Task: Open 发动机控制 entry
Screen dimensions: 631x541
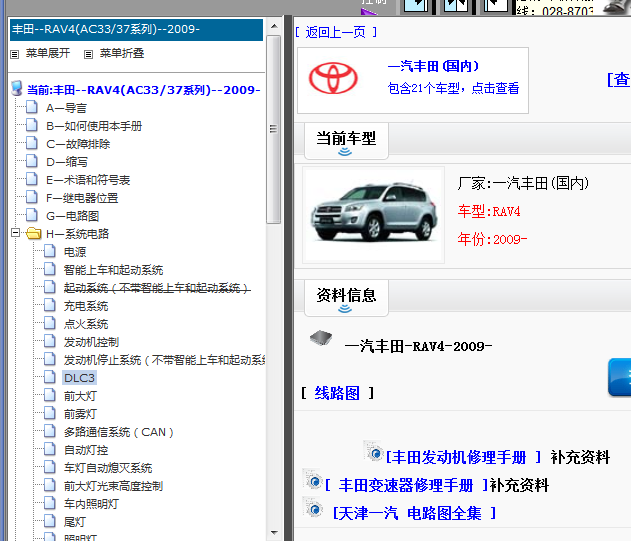Action: click(x=91, y=342)
